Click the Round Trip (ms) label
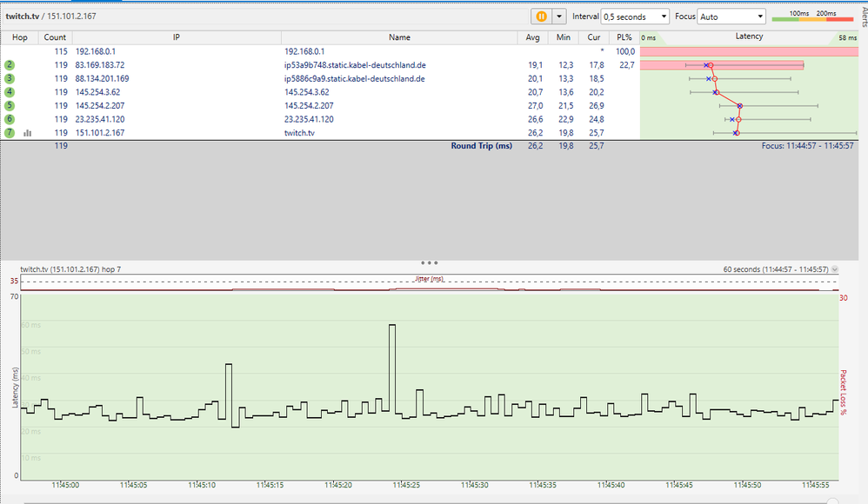 pyautogui.click(x=481, y=146)
